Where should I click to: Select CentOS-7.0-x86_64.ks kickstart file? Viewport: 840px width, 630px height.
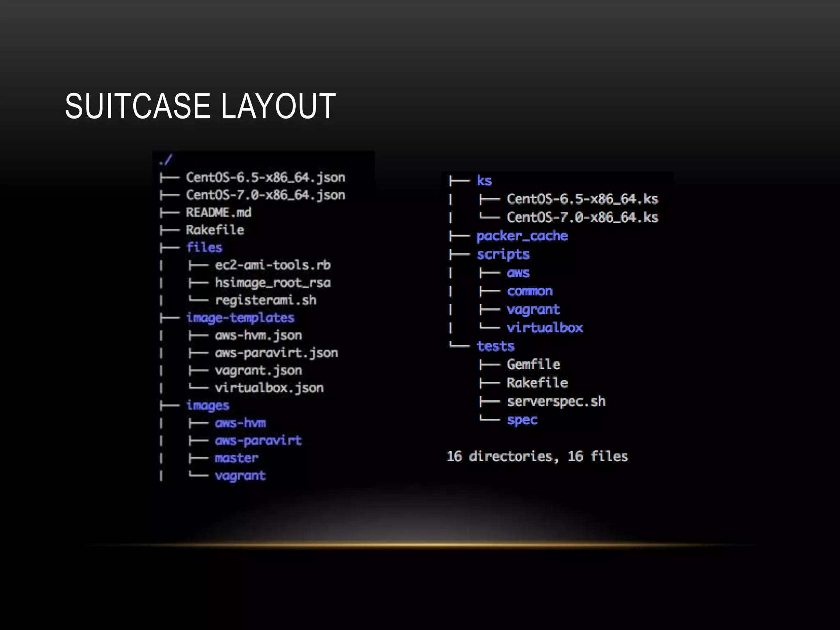point(582,217)
